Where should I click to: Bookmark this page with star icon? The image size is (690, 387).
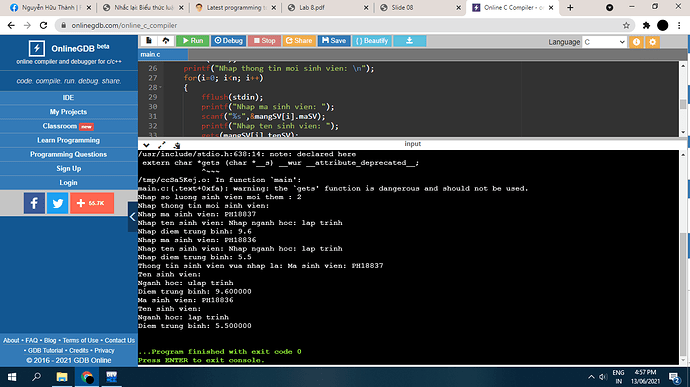tap(626, 26)
